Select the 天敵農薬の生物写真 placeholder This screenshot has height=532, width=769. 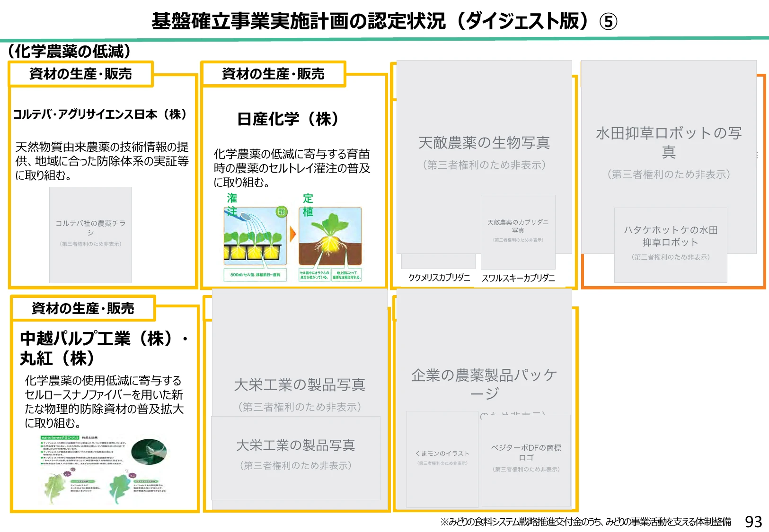(x=484, y=157)
